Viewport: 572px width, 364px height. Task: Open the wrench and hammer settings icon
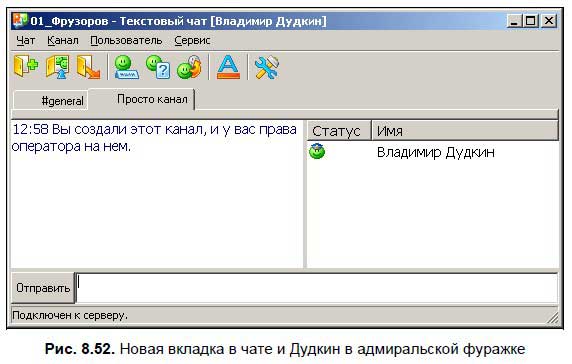click(x=267, y=67)
